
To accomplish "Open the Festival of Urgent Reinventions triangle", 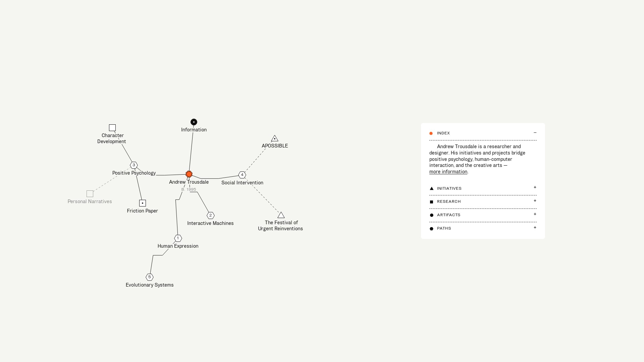I will coord(281,215).
